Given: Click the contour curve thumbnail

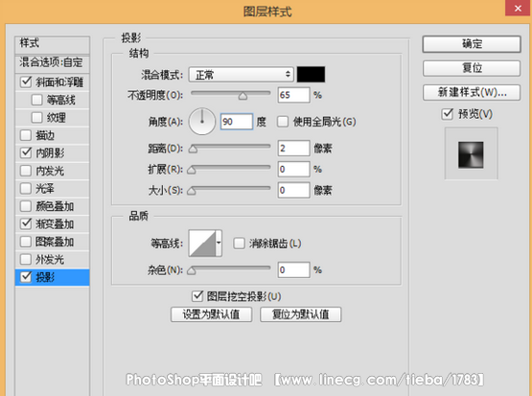Looking at the screenshot, I should pyautogui.click(x=202, y=243).
